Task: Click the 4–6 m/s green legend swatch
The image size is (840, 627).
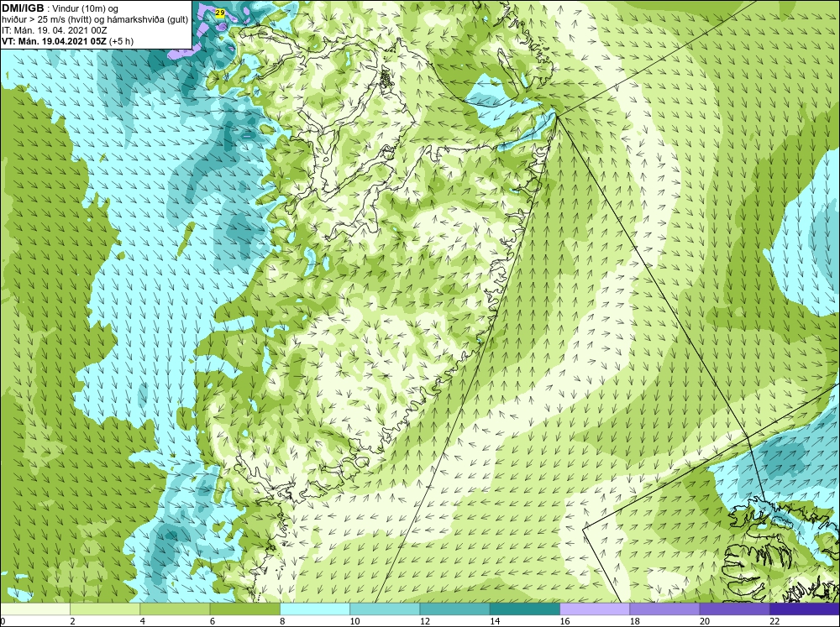Action: [176, 609]
